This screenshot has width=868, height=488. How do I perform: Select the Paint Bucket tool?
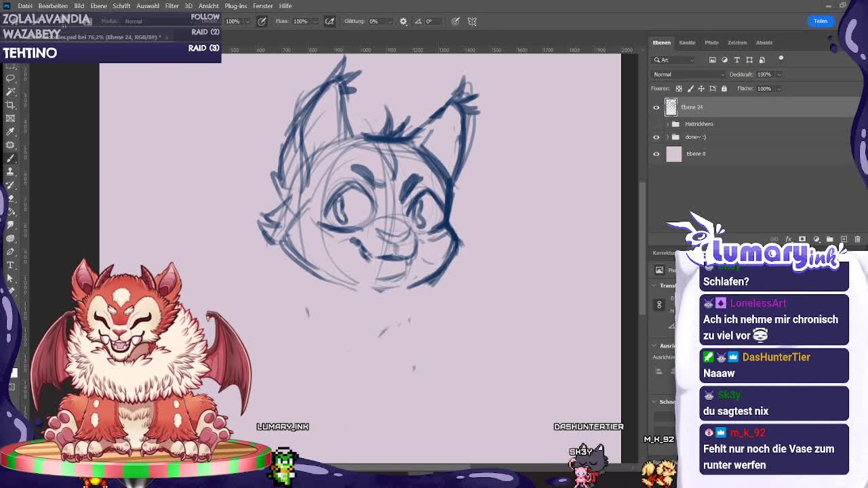point(10,211)
